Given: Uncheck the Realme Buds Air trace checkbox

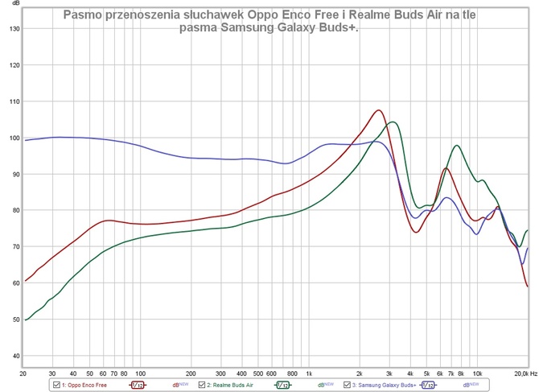Looking at the screenshot, I should (202, 385).
